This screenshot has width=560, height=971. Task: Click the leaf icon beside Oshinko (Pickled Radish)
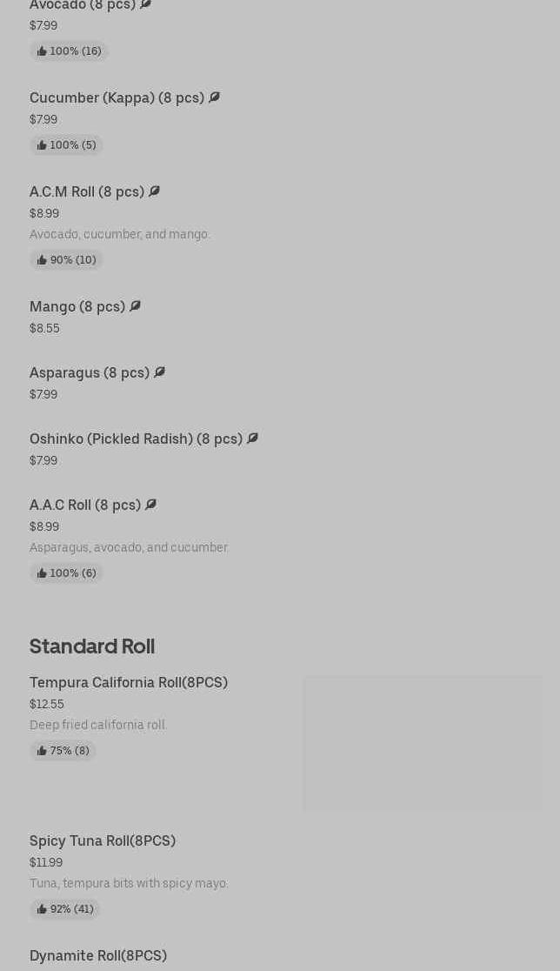(x=252, y=439)
